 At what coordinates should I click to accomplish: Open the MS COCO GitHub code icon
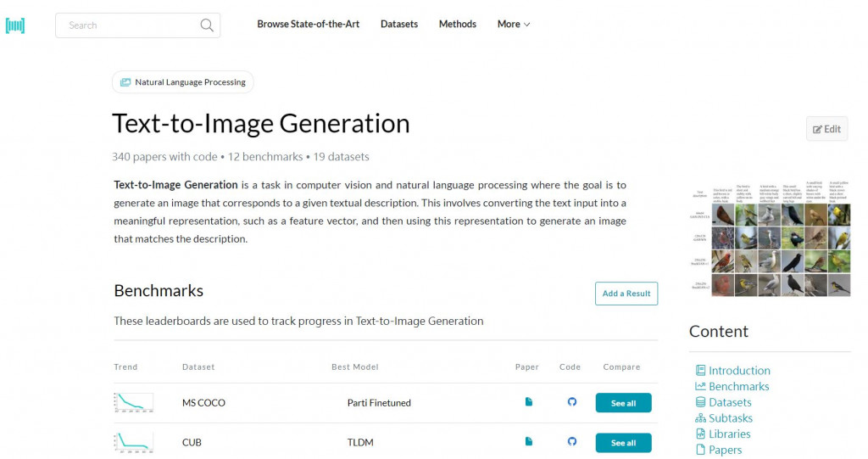coord(572,402)
